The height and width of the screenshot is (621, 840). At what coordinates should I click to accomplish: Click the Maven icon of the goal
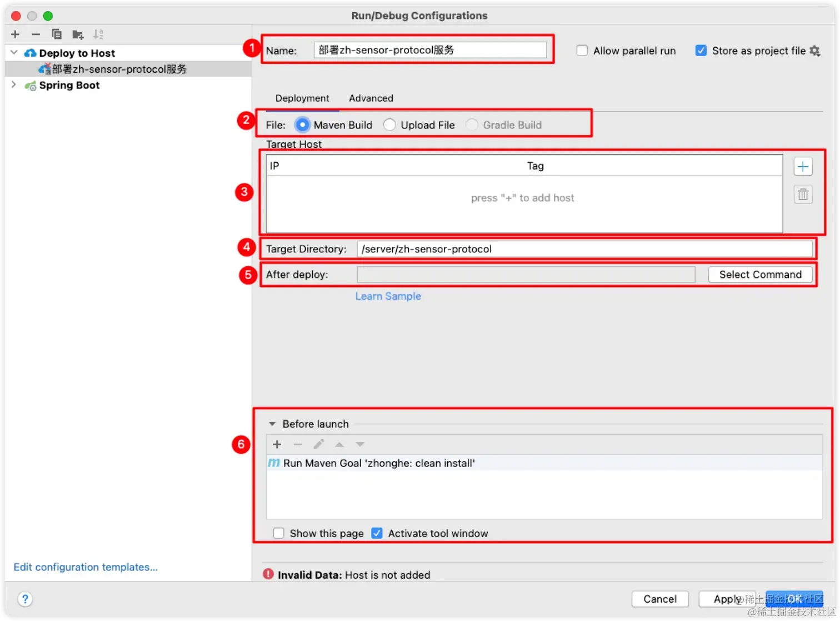pyautogui.click(x=274, y=463)
